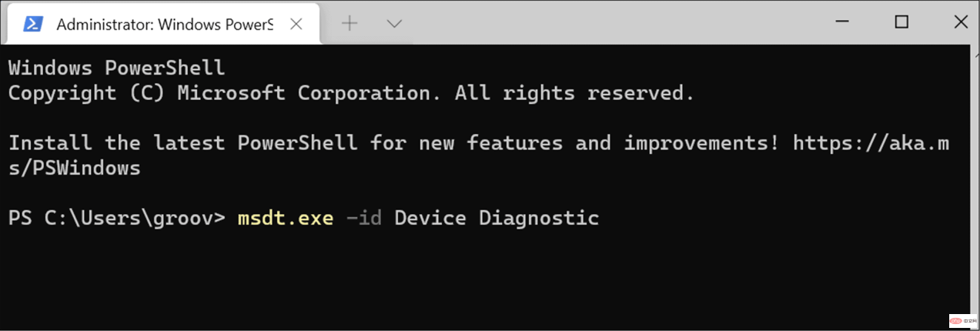Expand the new tab profile dropdown chevron
The width and height of the screenshot is (980, 331).
pyautogui.click(x=394, y=24)
